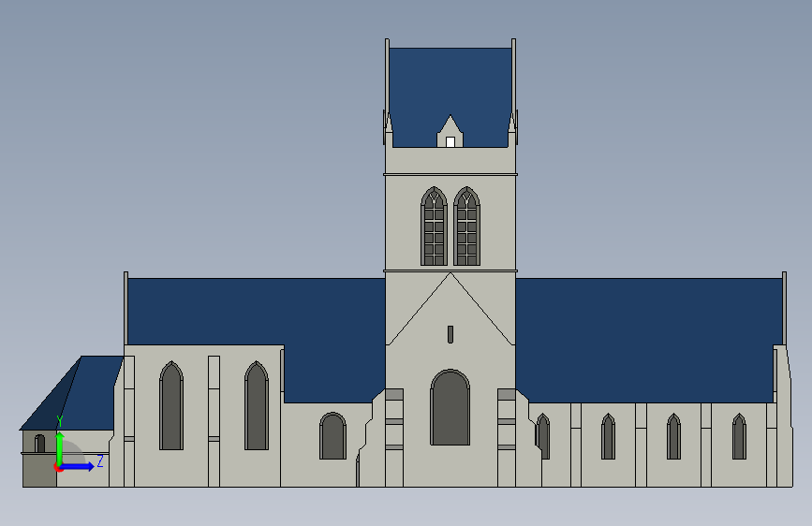Select the blue nave roof right of the tower
The height and width of the screenshot is (526, 812).
pos(647,339)
